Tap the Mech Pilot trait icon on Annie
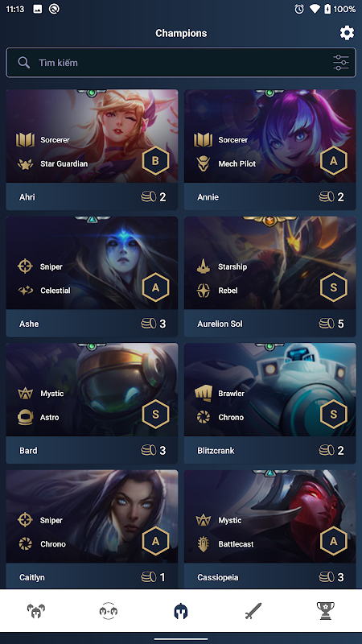This screenshot has height=644, width=362. (x=204, y=164)
